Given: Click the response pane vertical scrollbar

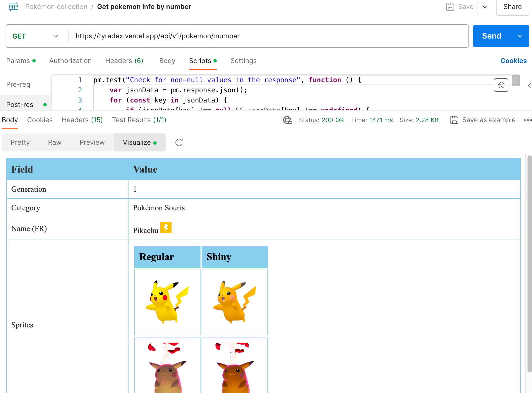Looking at the screenshot, I should coord(529,264).
